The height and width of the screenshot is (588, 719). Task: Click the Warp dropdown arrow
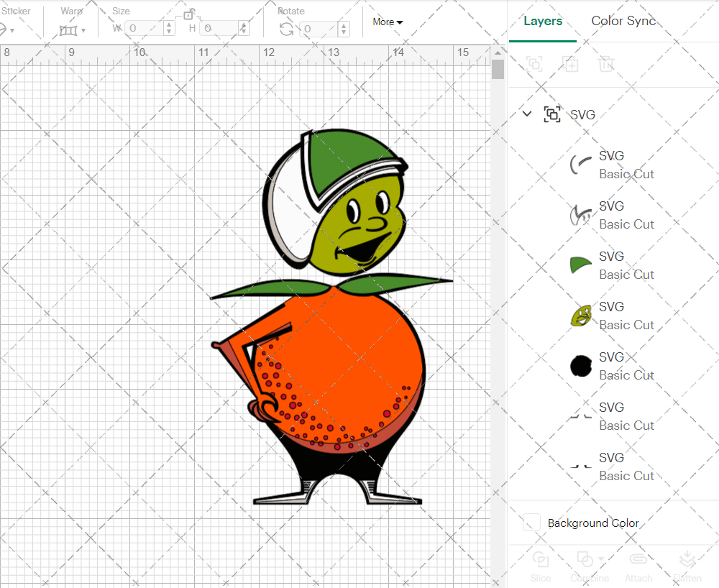pyautogui.click(x=85, y=29)
